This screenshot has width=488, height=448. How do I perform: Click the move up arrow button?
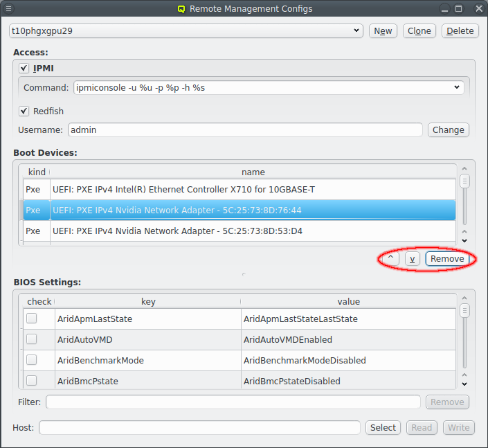coord(390,258)
